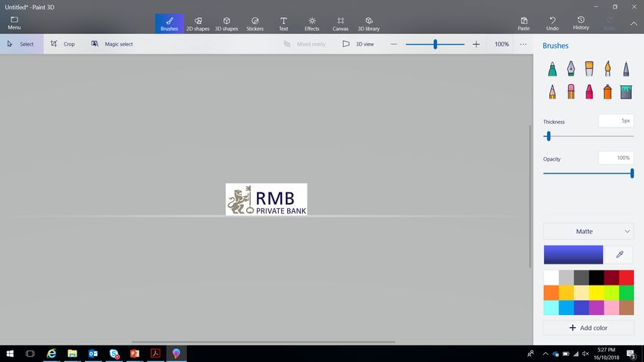Zoom out with the minus button
Viewport: 644px width, 362px height.
(x=394, y=44)
